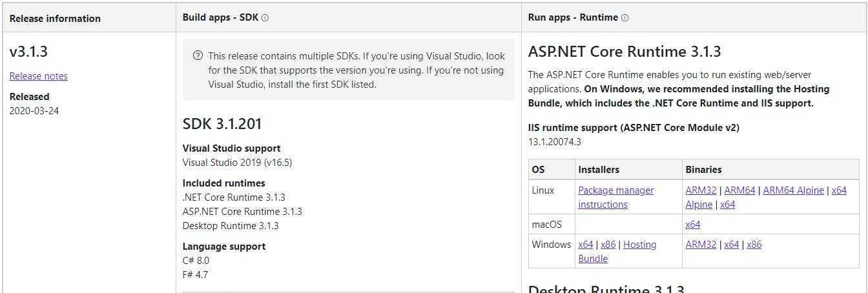
Task: Download Windows x86 binaries
Action: pyautogui.click(x=754, y=245)
